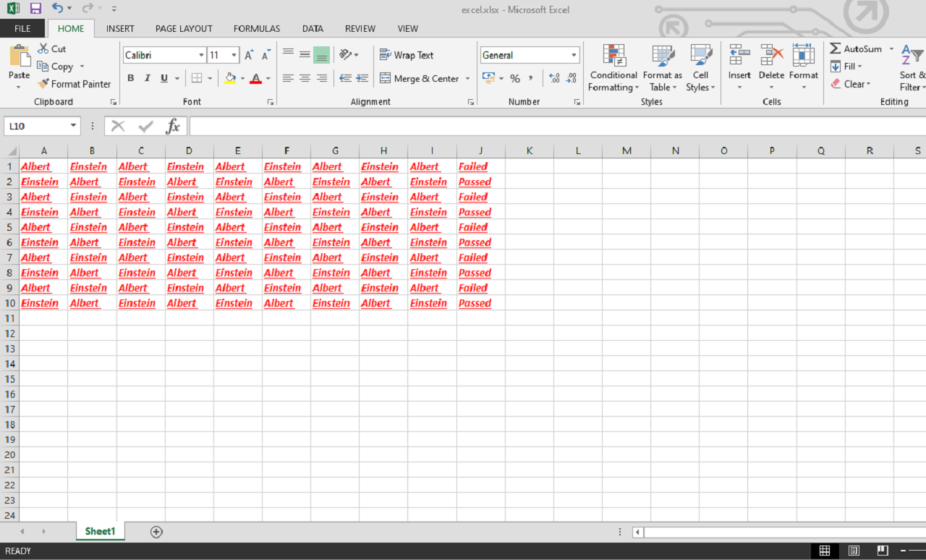Expand the number format dropdown showing General
Viewport: 926px width, 560px height.
574,55
